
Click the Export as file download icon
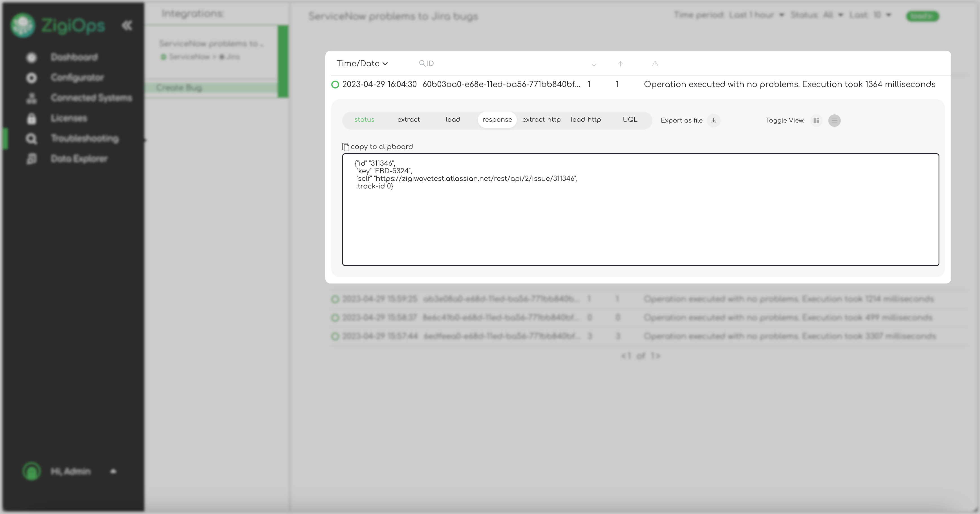tap(713, 121)
